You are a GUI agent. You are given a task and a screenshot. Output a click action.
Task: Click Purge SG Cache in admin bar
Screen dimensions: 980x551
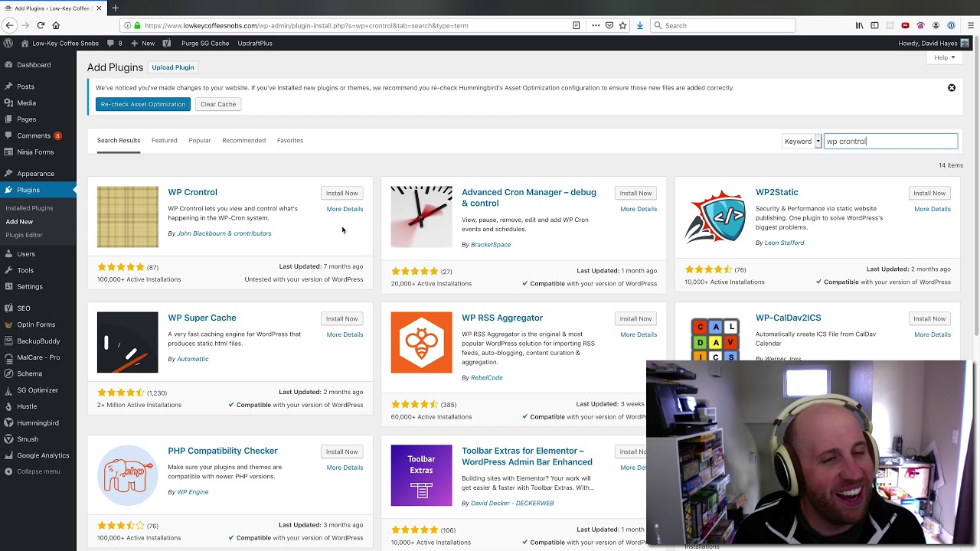[x=205, y=43]
